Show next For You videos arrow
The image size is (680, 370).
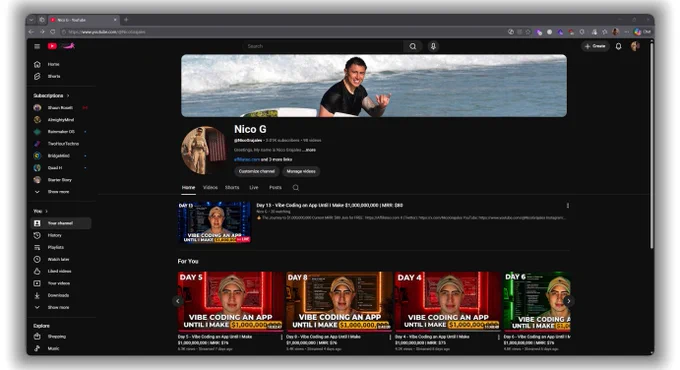pos(569,301)
